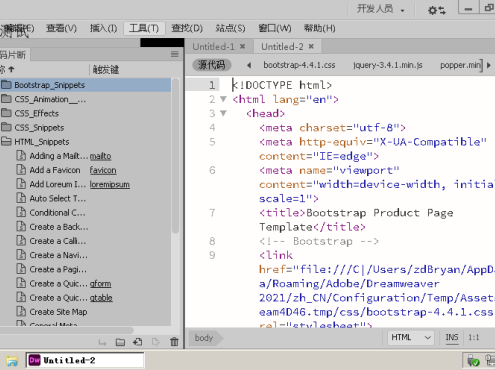Image resolution: width=495 pixels, height=370 pixels.
Task: Open Windows File Explorer from taskbar
Action: [12, 361]
